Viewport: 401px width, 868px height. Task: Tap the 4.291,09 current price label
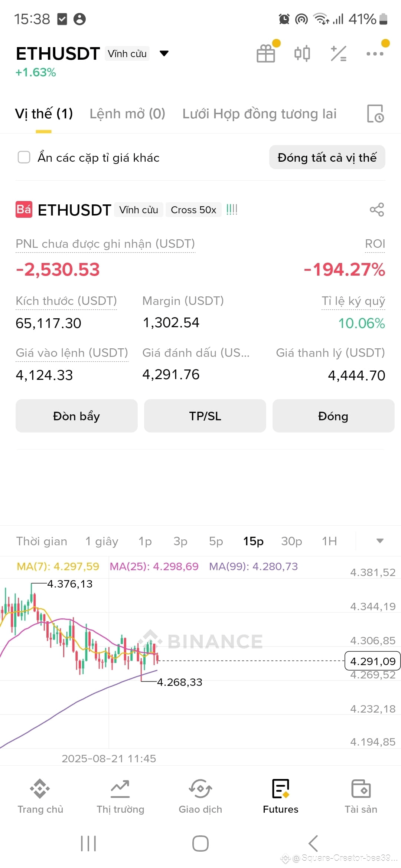373,661
